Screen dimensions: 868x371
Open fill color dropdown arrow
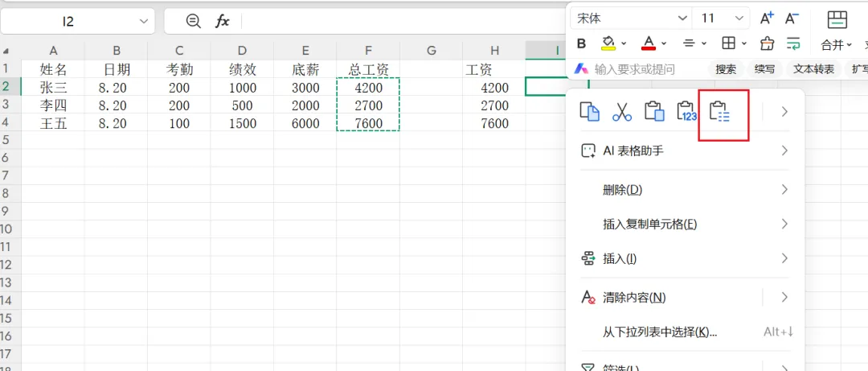(624, 43)
